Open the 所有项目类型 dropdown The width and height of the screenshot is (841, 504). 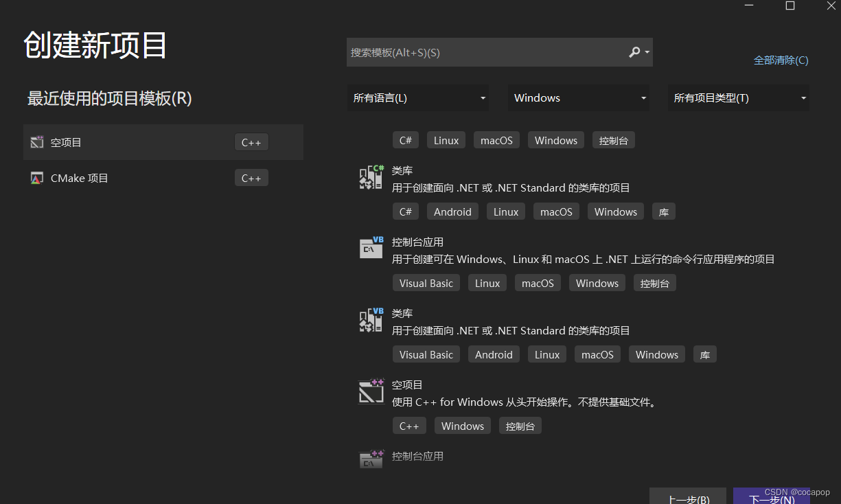click(x=738, y=98)
